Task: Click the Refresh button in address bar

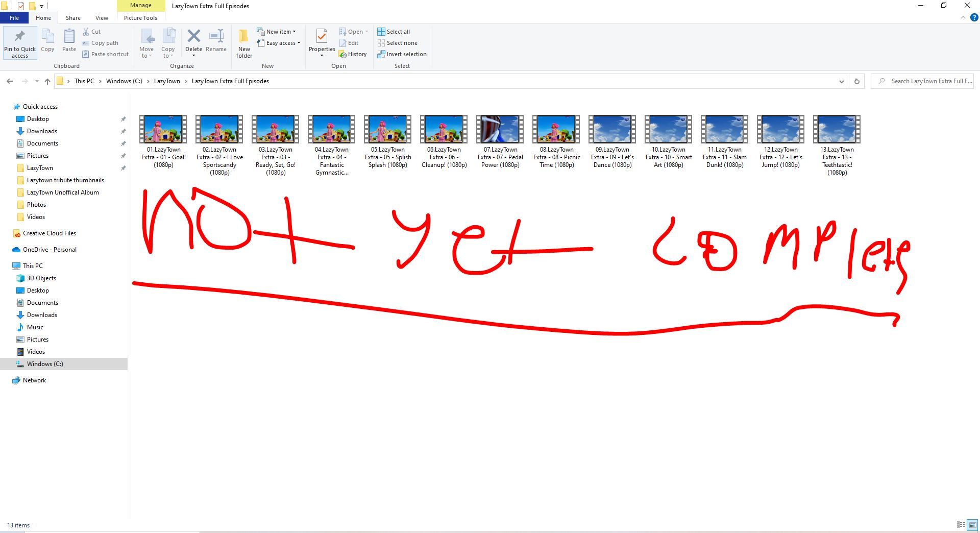Action: 856,81
